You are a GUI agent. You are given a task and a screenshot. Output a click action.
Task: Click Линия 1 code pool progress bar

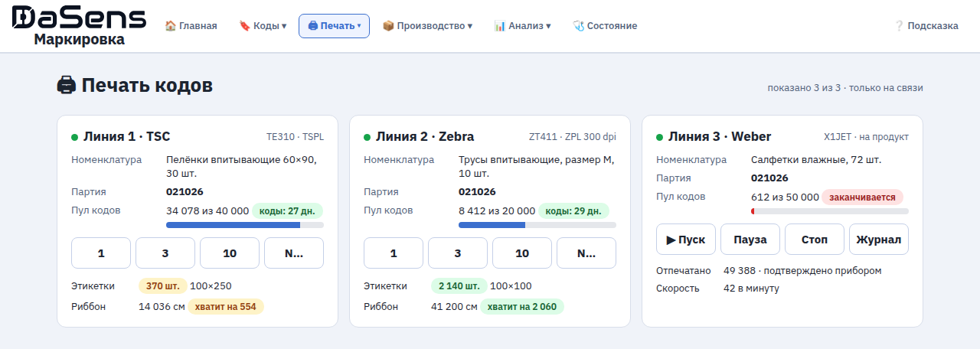245,225
